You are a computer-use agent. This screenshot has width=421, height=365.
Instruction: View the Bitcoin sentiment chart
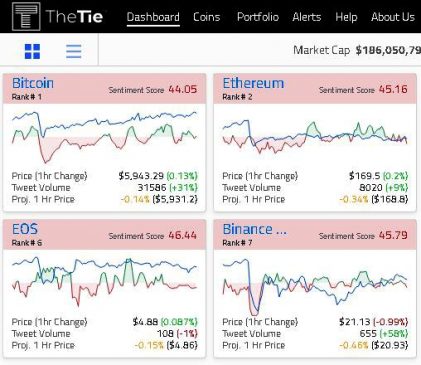coord(104,137)
